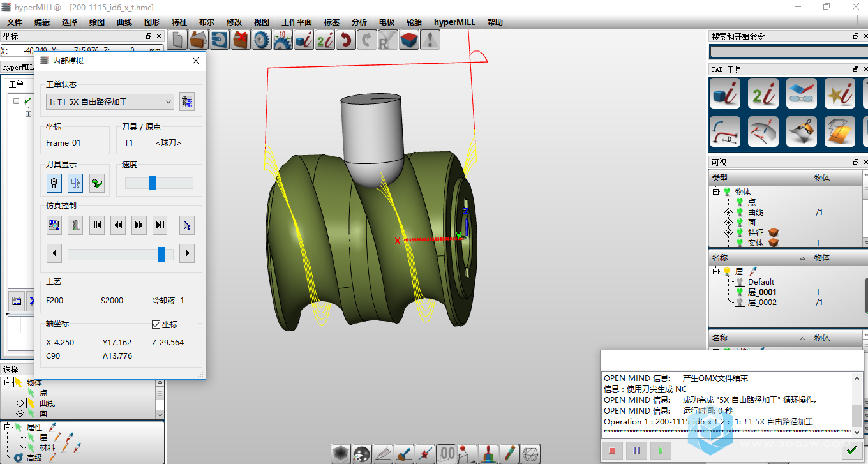Screen dimensions: 868x464
Task: Open the 电极 menu
Action: (x=387, y=22)
